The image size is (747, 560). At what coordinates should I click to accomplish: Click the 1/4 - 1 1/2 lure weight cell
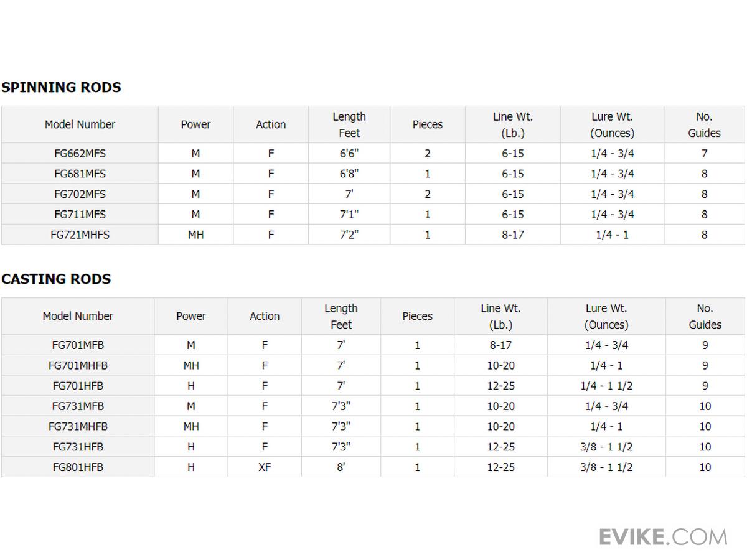[x=606, y=386]
